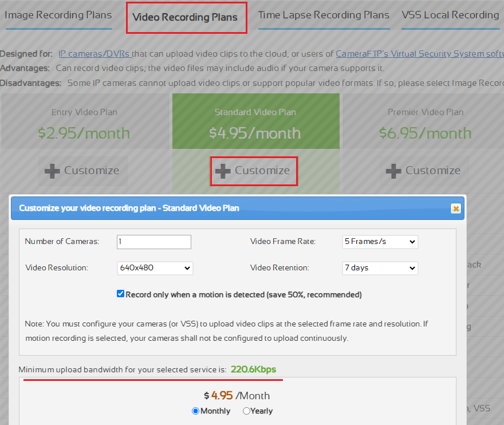Click the Standard Video Plan header

pos(255,112)
